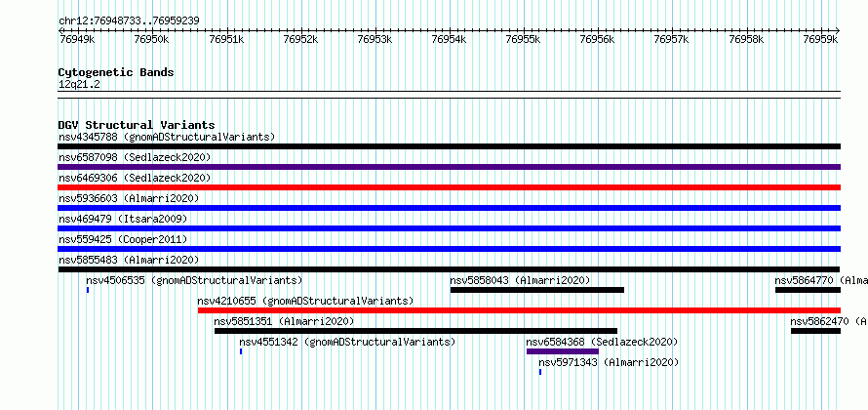Click the 76950k ruler tick label
Screen dimensions: 868x410
[152, 39]
